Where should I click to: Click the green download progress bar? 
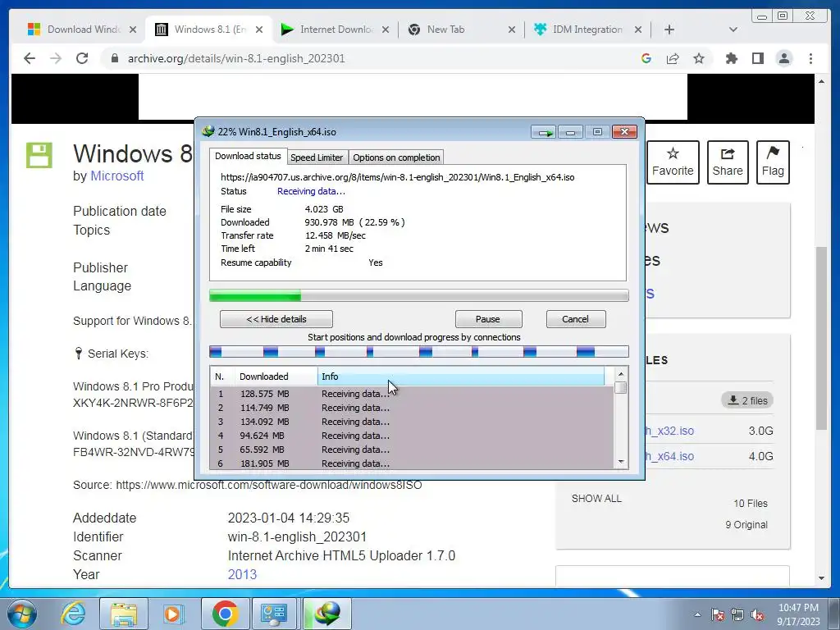(x=419, y=295)
